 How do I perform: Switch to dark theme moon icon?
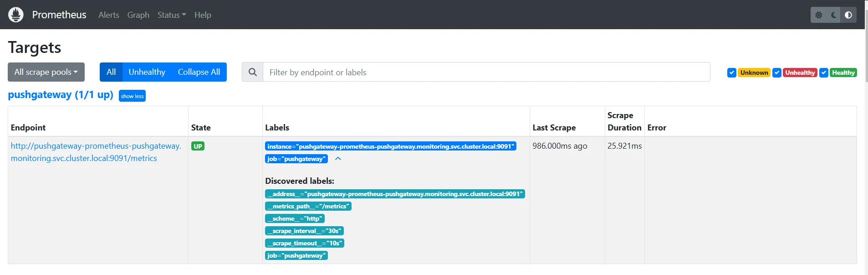click(834, 15)
